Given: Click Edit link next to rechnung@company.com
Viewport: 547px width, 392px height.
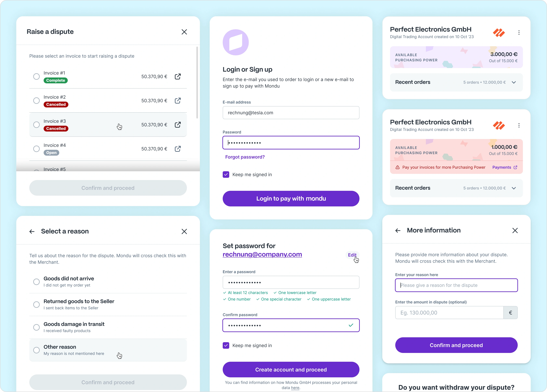Looking at the screenshot, I should point(352,255).
